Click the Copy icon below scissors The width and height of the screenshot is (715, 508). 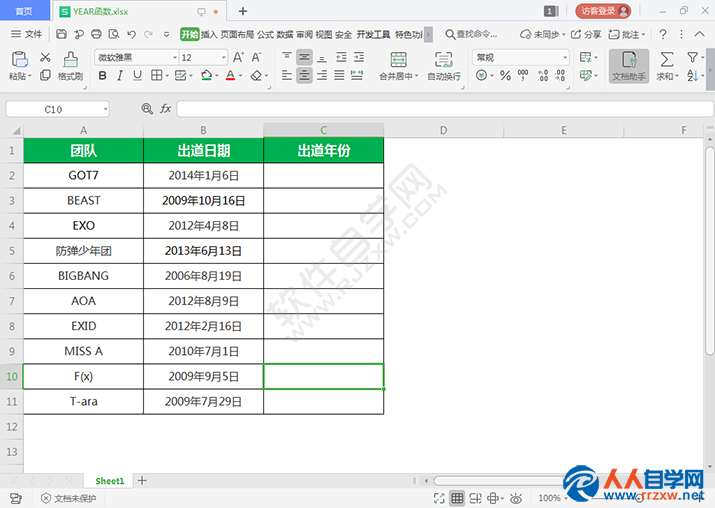tap(45, 75)
